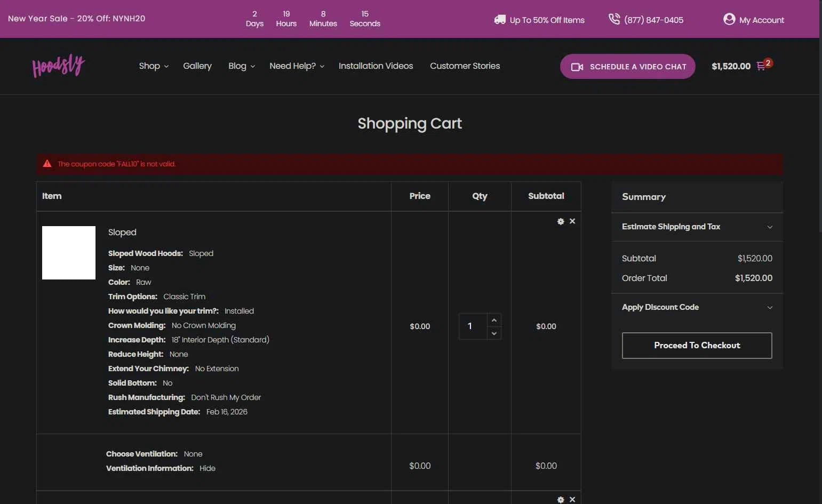This screenshot has height=504, width=822.
Task: Click the page scrollbar
Action: coord(820,116)
